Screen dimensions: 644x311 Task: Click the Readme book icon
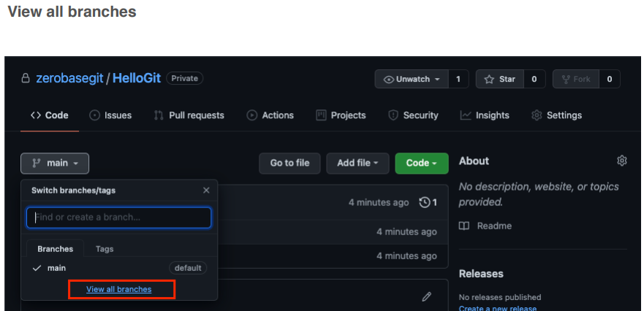[464, 226]
